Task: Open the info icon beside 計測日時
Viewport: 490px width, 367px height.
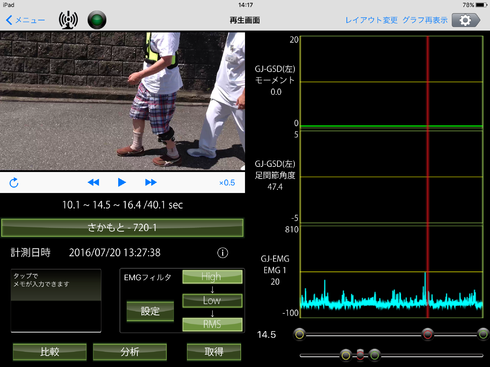Action: coord(223,253)
